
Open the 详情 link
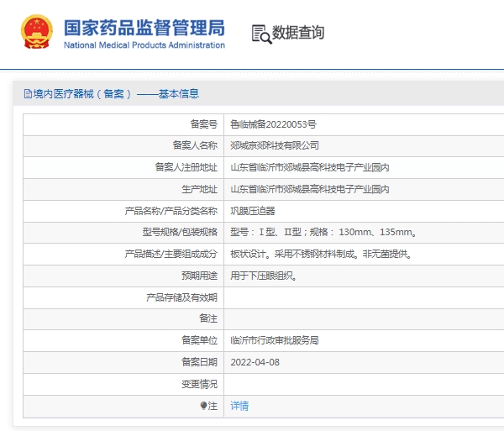pos(239,406)
